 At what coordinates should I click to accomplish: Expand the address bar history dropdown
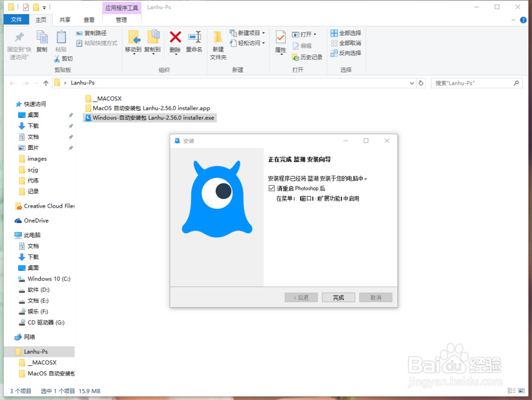click(x=412, y=83)
